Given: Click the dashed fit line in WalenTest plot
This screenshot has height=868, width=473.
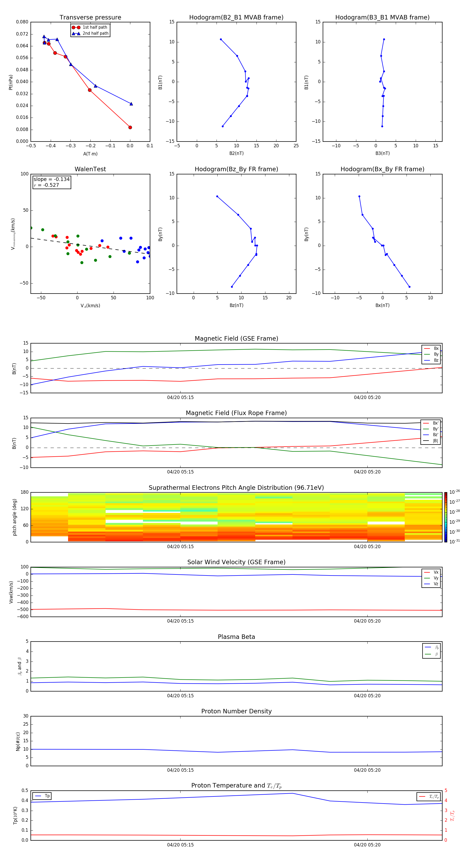Looking at the screenshot, I should point(90,246).
